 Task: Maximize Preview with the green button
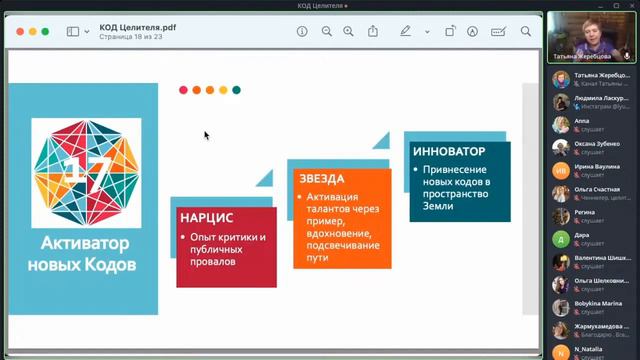(x=45, y=31)
